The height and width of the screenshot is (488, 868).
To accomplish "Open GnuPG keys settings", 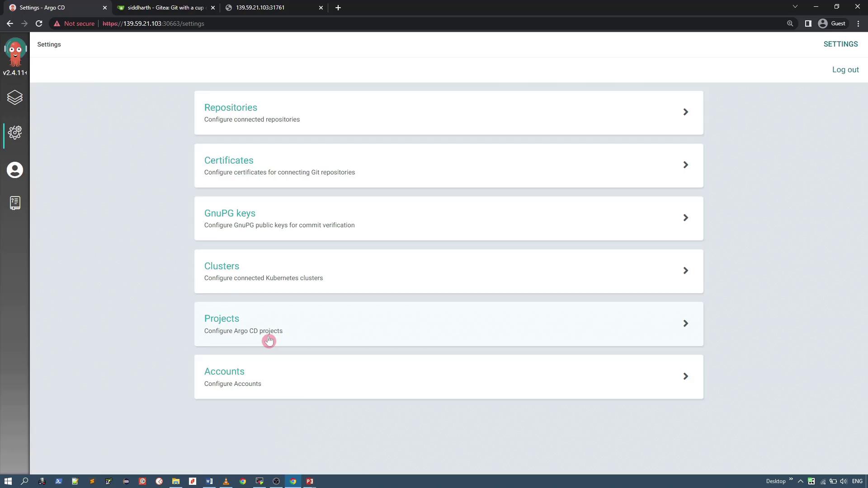I will (x=230, y=213).
